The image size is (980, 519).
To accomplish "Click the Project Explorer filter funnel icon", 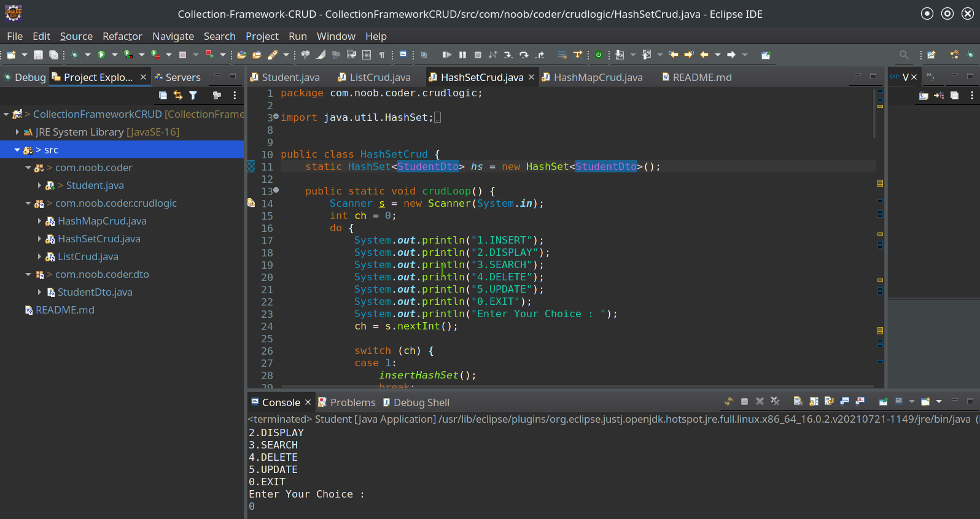I will point(193,95).
